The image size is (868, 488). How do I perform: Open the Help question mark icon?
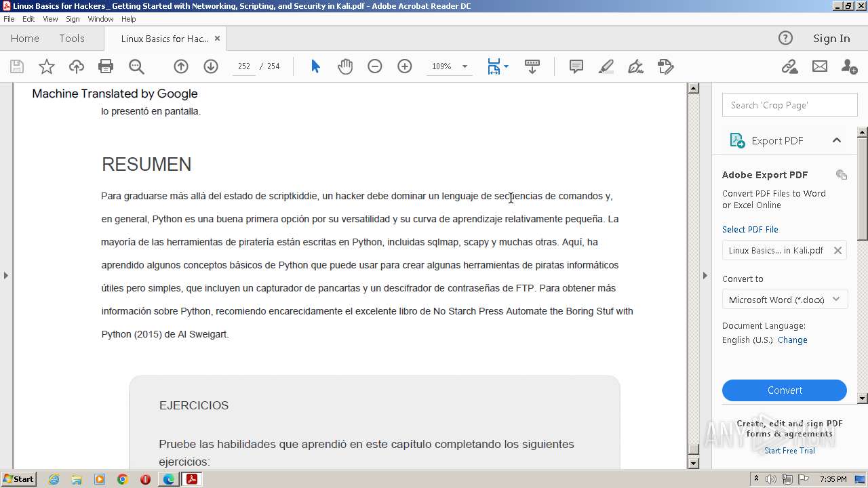785,38
